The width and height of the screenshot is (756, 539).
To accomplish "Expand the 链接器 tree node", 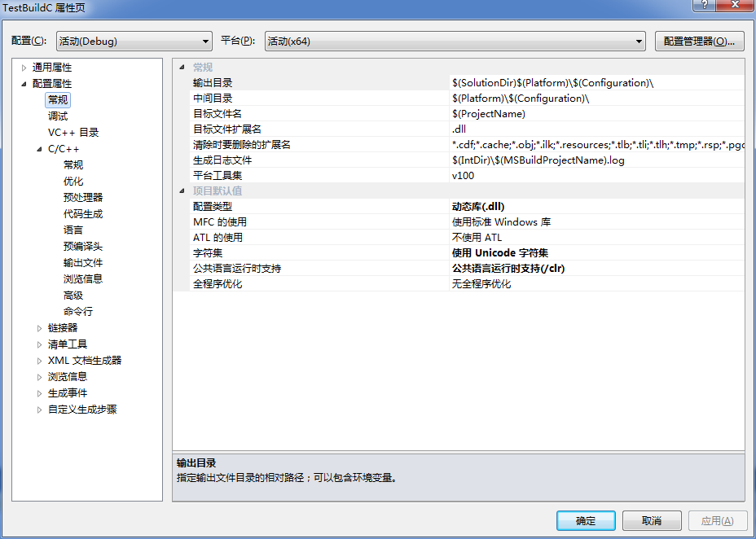I will pyautogui.click(x=40, y=328).
